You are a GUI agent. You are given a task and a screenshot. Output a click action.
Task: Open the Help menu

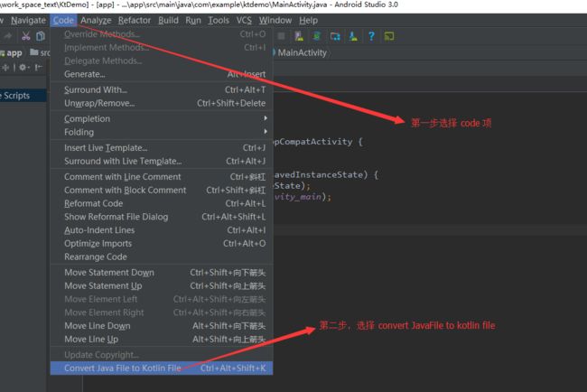309,20
